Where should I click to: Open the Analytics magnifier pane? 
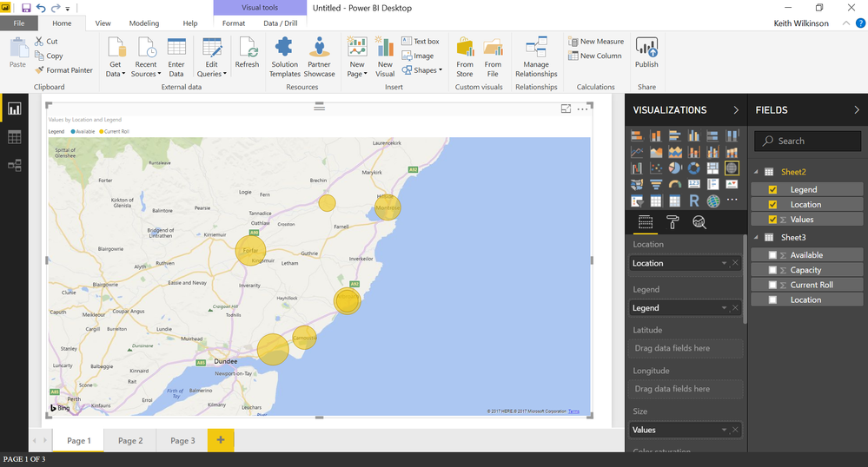click(x=699, y=222)
